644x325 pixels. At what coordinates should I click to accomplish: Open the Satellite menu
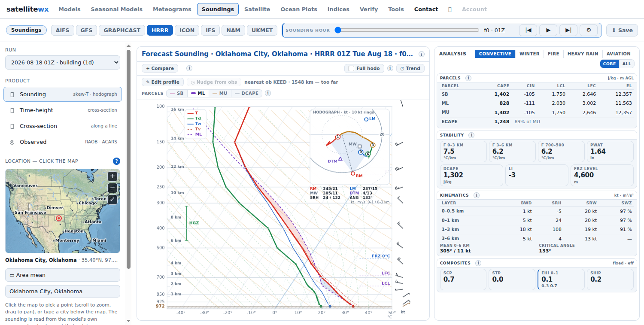(x=257, y=9)
